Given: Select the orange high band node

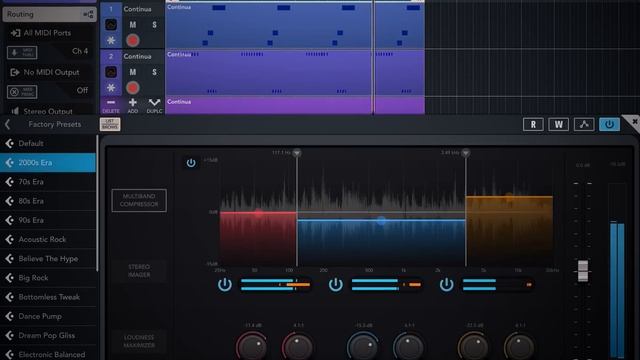Looking at the screenshot, I should coord(509,197).
